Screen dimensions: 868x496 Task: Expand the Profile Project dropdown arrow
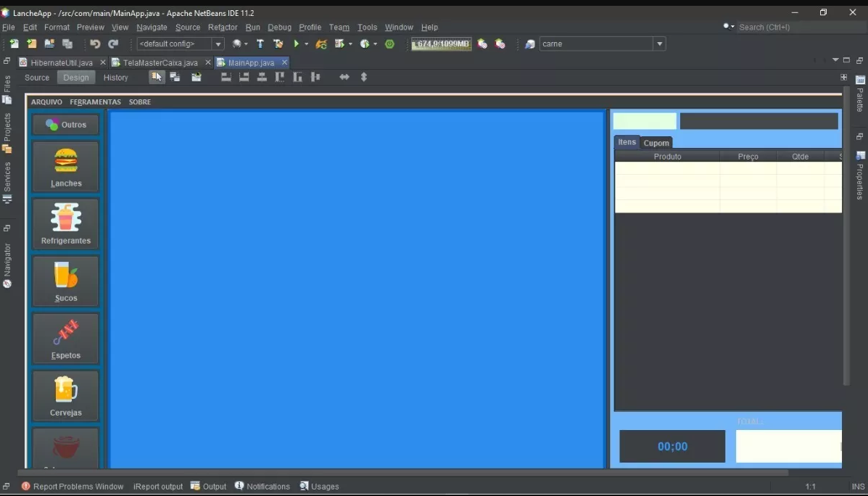(x=376, y=44)
